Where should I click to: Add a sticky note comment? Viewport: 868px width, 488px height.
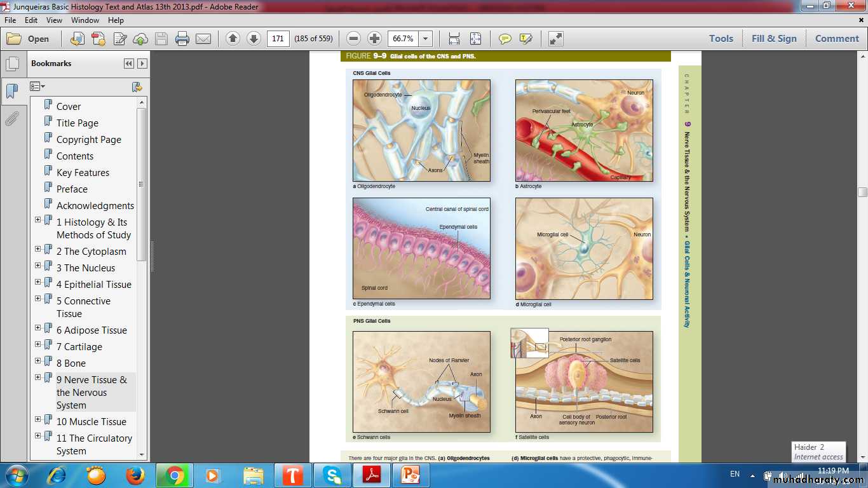point(505,39)
